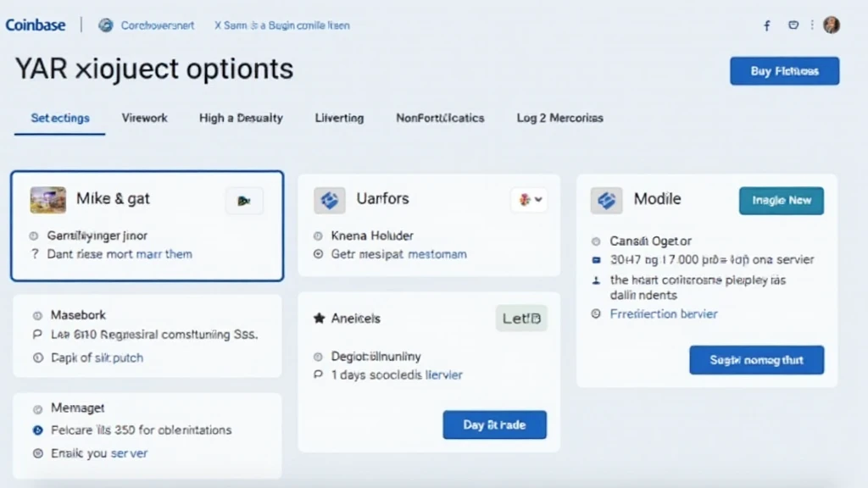Select the Knena Holuder radio option
This screenshot has height=488, width=868.
(x=318, y=236)
